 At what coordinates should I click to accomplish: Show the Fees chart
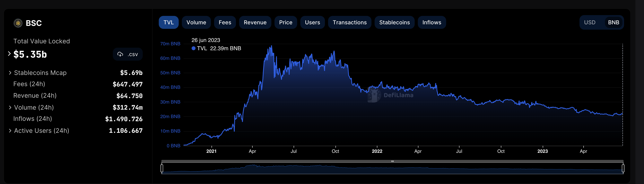pos(225,23)
